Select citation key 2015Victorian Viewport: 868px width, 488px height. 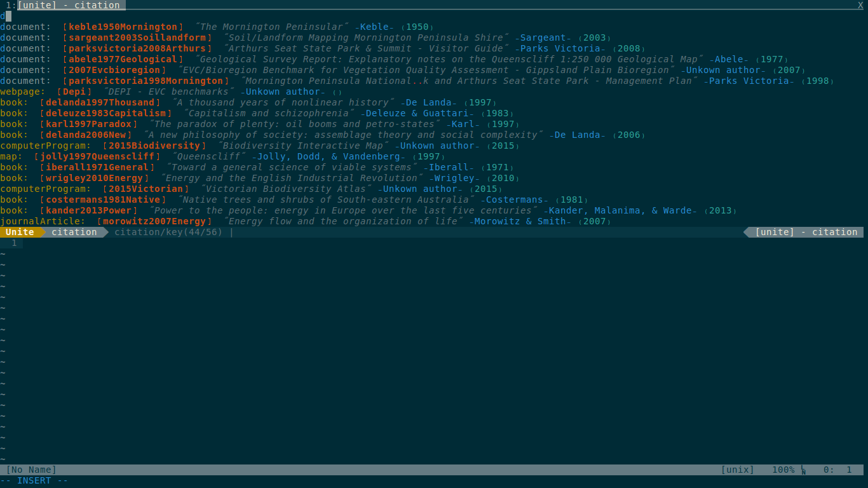(146, 189)
